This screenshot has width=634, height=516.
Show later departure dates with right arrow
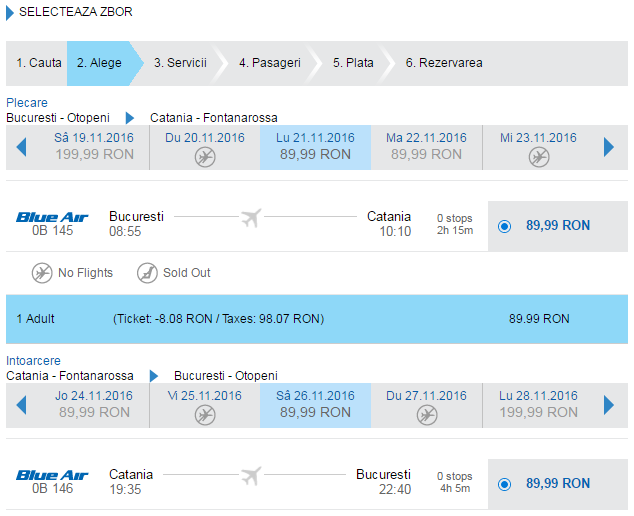[x=609, y=147]
